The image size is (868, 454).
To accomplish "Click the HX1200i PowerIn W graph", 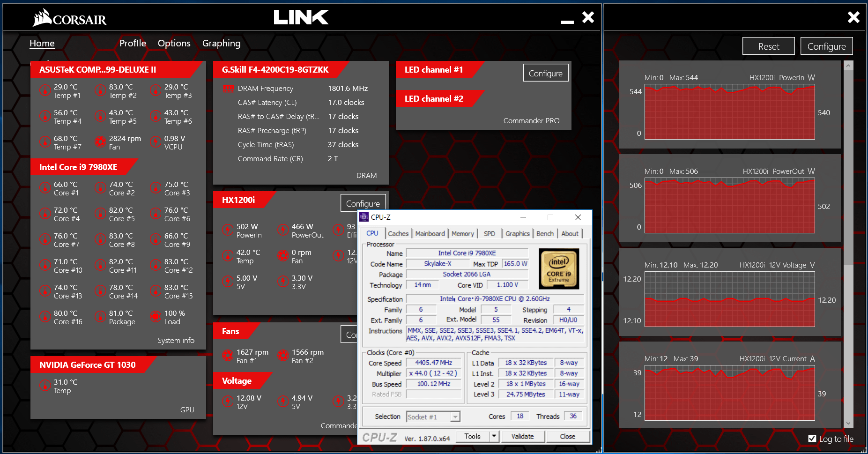I will click(730, 112).
